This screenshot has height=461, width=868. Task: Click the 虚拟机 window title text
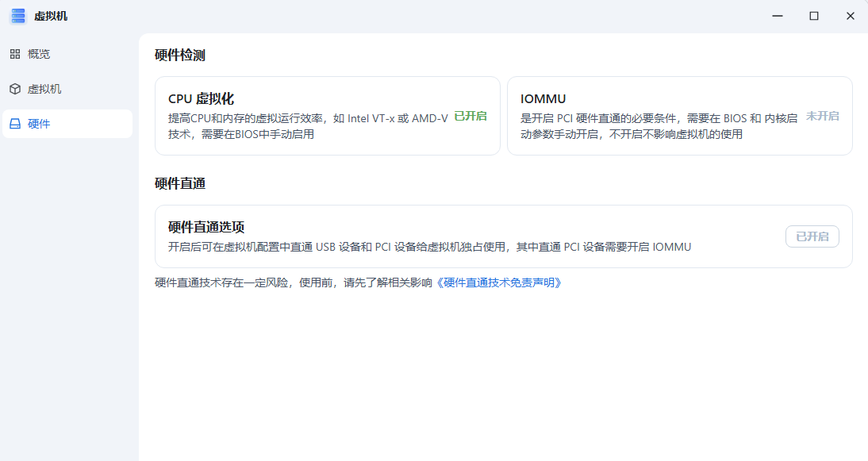tap(51, 16)
